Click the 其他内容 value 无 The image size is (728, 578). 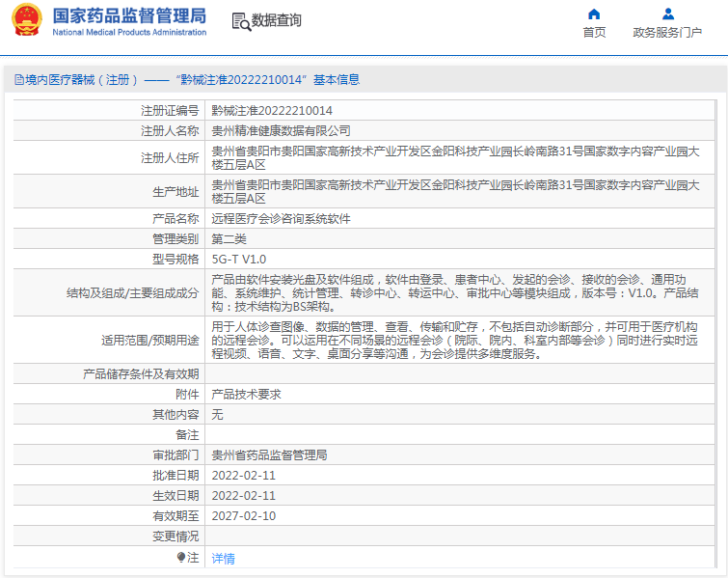pos(217,415)
